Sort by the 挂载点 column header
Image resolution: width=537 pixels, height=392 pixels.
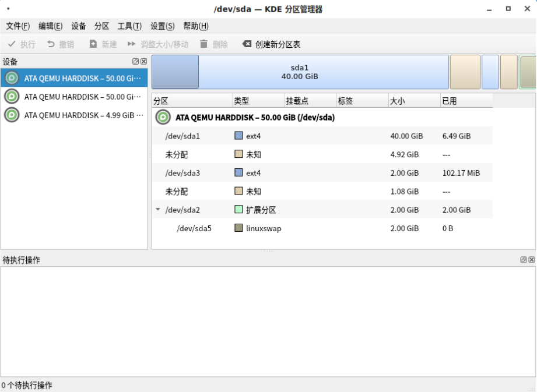coord(311,101)
